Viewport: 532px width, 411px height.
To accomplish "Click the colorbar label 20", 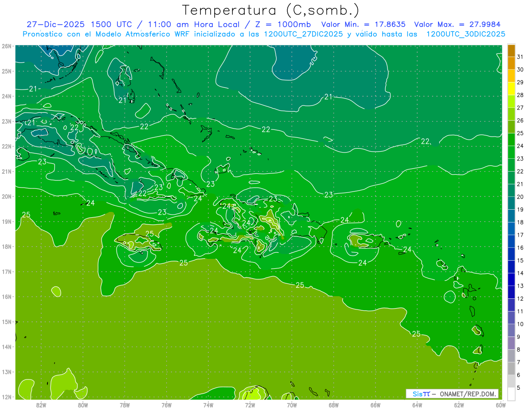I will point(520,196).
